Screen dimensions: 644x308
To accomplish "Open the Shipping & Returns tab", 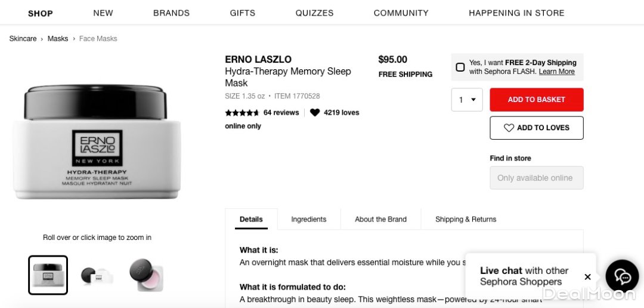I will coord(466,219).
